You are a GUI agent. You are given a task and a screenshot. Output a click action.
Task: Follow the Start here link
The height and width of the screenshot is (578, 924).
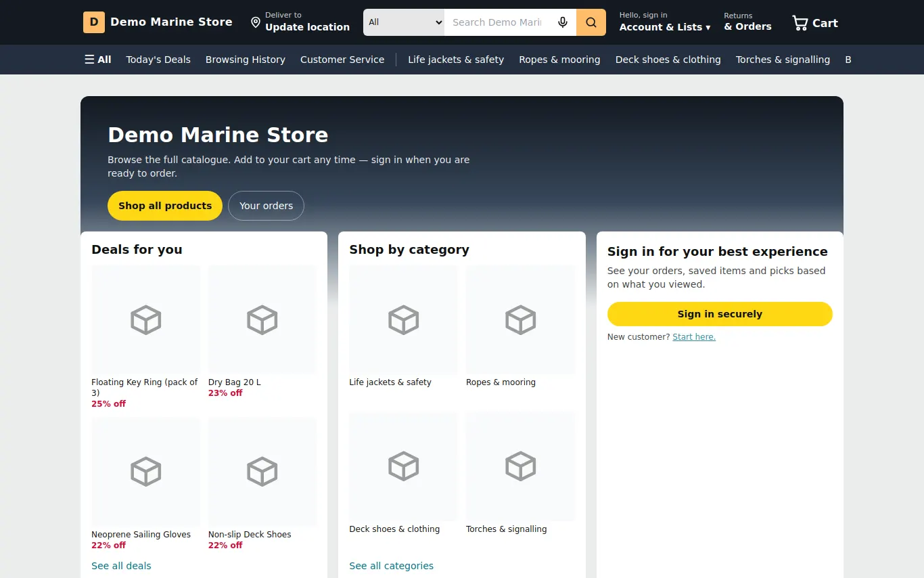pyautogui.click(x=694, y=337)
